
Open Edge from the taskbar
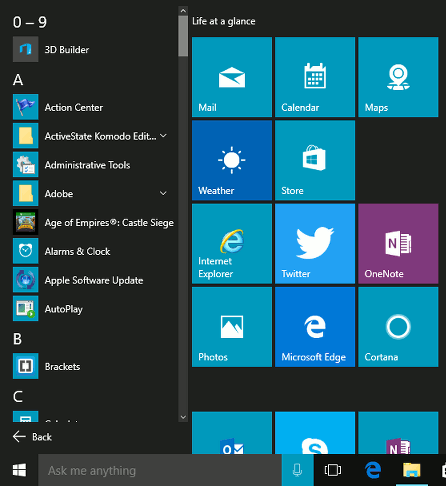tap(373, 470)
